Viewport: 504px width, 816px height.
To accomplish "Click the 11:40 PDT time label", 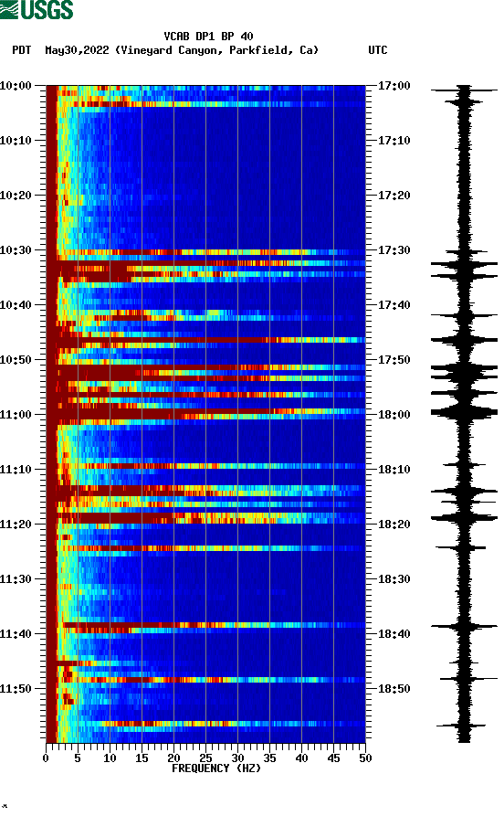I will point(16,634).
